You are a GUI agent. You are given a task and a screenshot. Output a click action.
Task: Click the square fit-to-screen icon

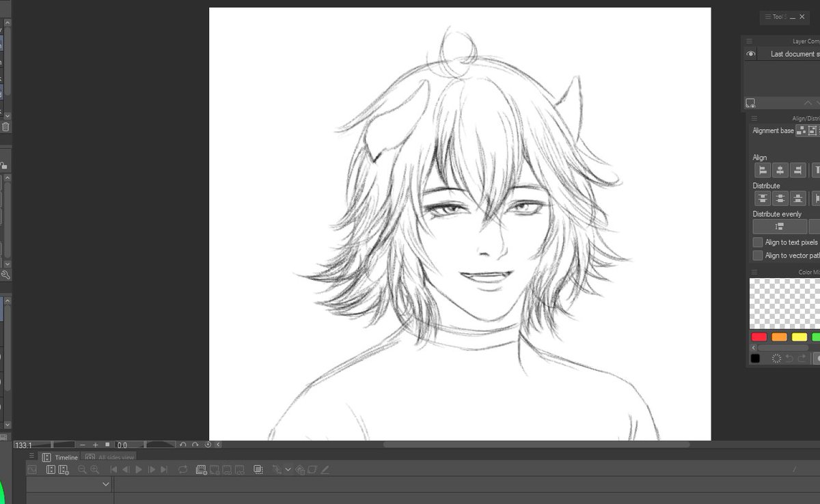point(107,445)
